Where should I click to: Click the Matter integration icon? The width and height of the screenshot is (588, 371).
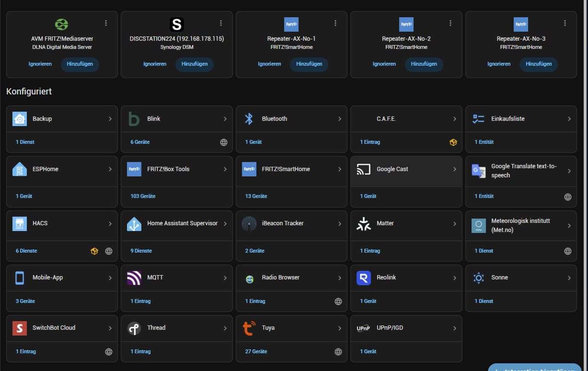[x=364, y=223]
